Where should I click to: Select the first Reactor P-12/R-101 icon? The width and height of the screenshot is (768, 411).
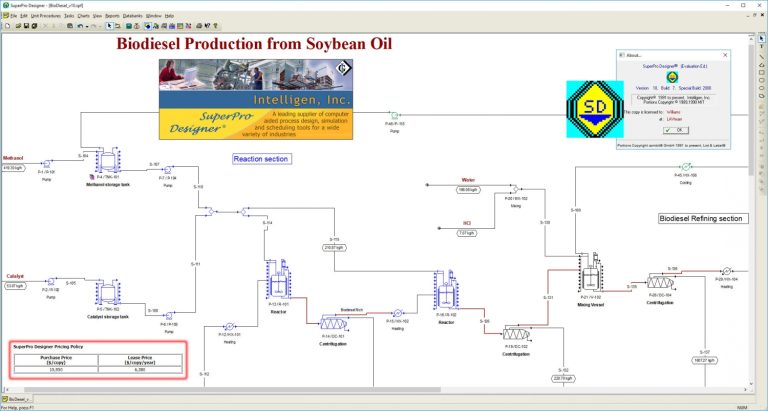pyautogui.click(x=279, y=280)
